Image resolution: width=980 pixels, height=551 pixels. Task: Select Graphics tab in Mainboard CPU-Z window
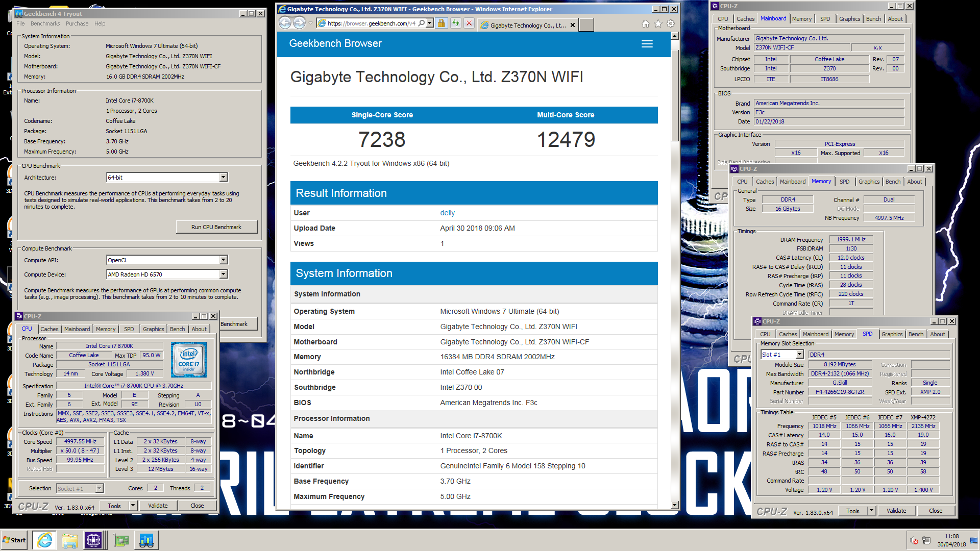tap(849, 19)
